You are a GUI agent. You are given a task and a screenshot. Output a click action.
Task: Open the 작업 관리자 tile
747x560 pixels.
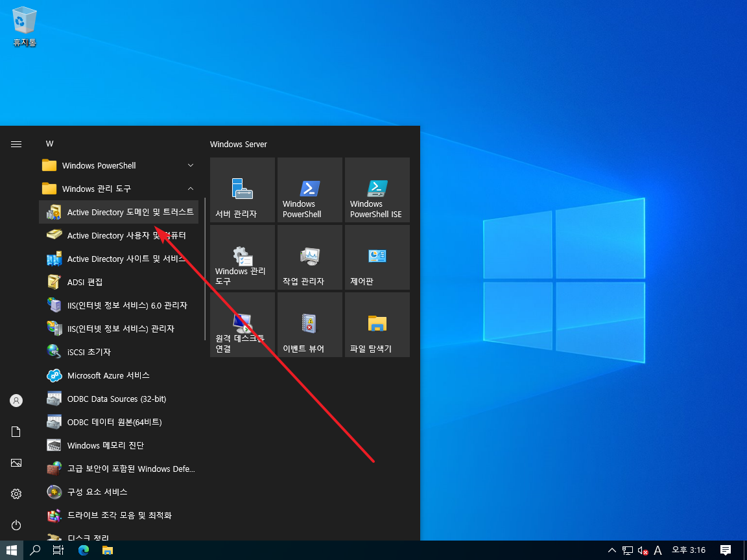pyautogui.click(x=310, y=257)
